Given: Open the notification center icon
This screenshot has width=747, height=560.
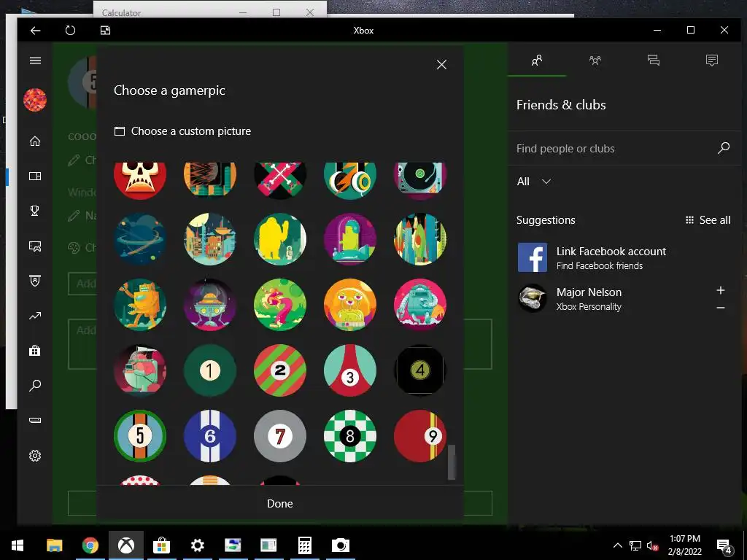Looking at the screenshot, I should pyautogui.click(x=724, y=545).
